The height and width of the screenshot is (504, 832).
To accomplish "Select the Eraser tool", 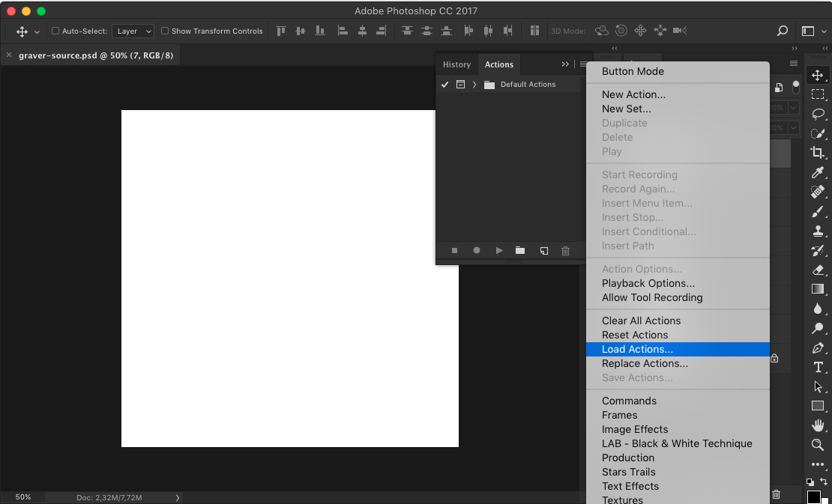I will coord(818,270).
